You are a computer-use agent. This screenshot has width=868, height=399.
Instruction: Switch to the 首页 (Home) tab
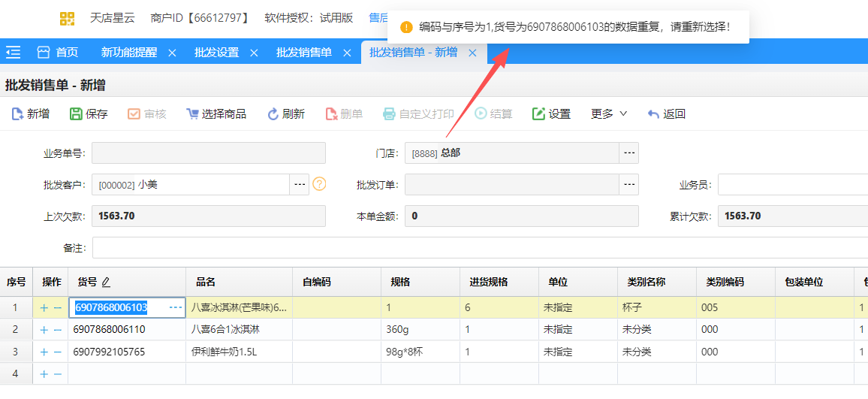tap(58, 53)
